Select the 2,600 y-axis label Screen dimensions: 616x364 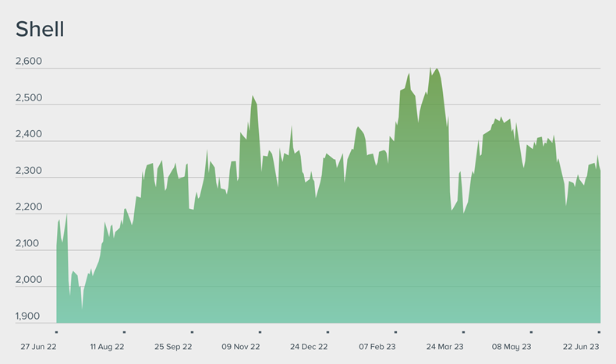coord(29,62)
